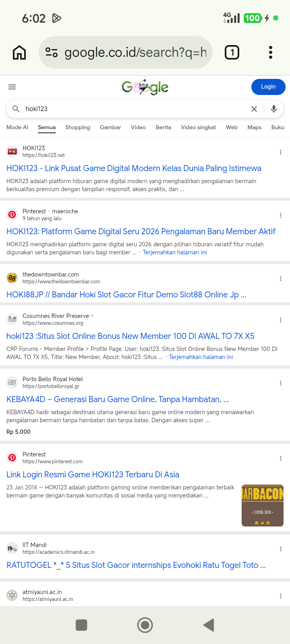Click the HOKI123 site favicon
Screen dimensions: 290x644
tap(12, 151)
